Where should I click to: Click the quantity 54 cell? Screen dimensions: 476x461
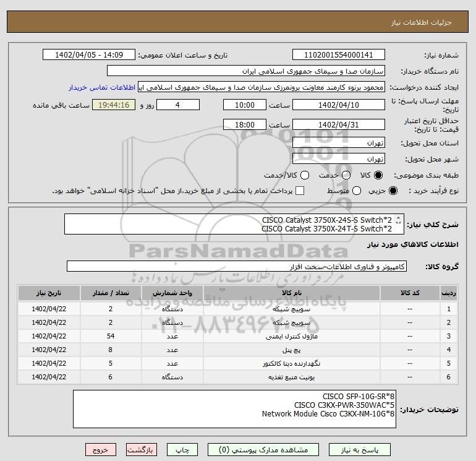[x=111, y=336]
